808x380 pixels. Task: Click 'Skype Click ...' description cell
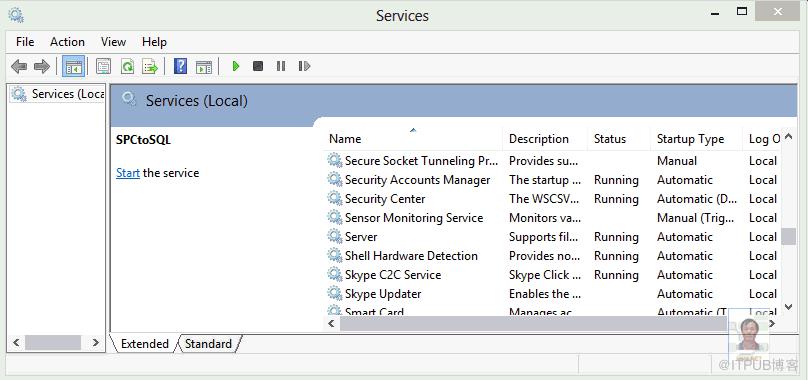pos(545,275)
